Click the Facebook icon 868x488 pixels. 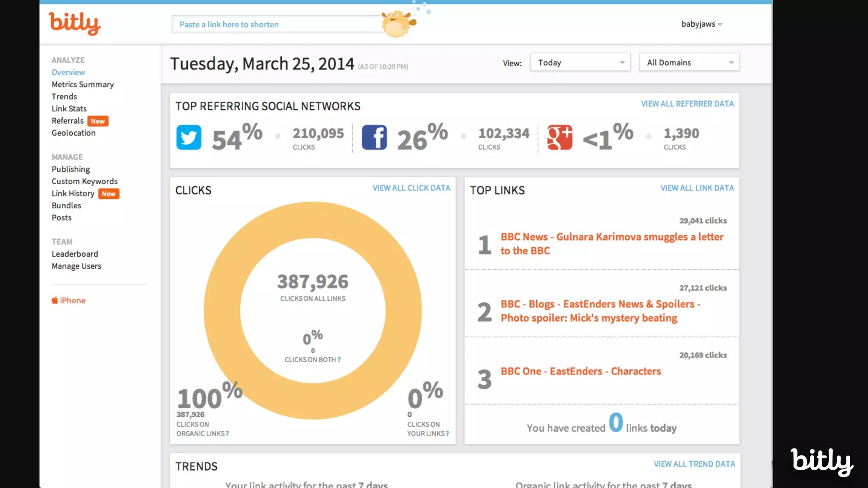coord(374,137)
